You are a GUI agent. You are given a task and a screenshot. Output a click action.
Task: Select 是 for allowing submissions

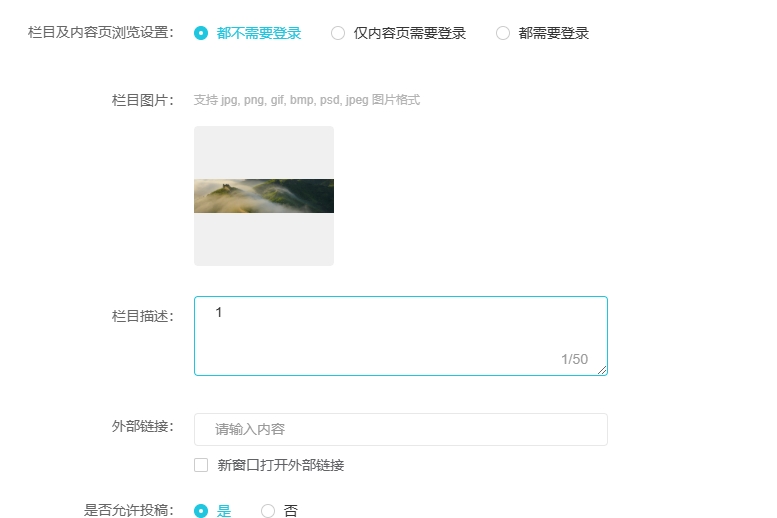click(201, 511)
